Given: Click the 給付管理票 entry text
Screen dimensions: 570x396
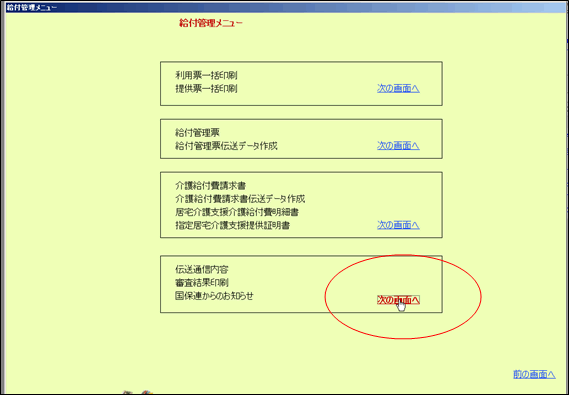Looking at the screenshot, I should click(x=197, y=133).
